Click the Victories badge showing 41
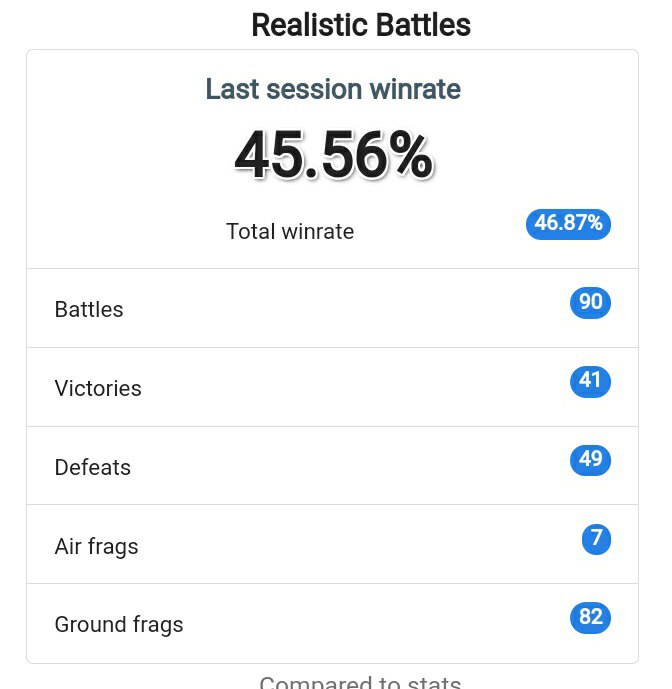The image size is (672, 689). click(590, 381)
